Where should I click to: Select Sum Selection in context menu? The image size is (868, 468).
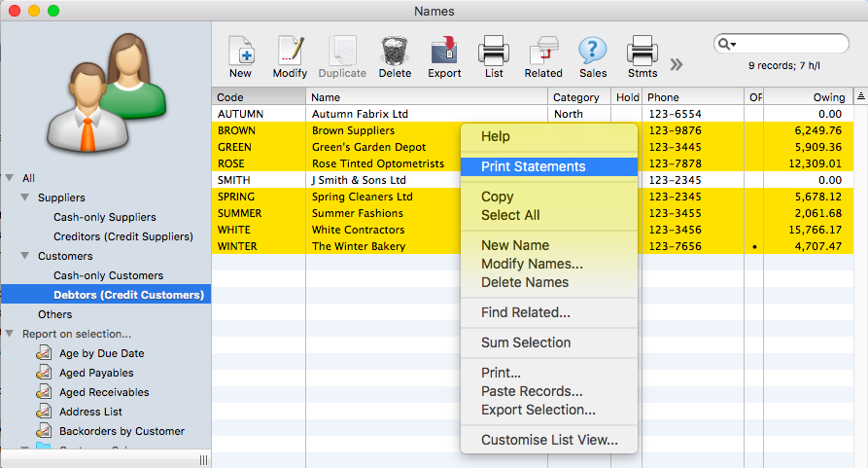click(x=526, y=342)
